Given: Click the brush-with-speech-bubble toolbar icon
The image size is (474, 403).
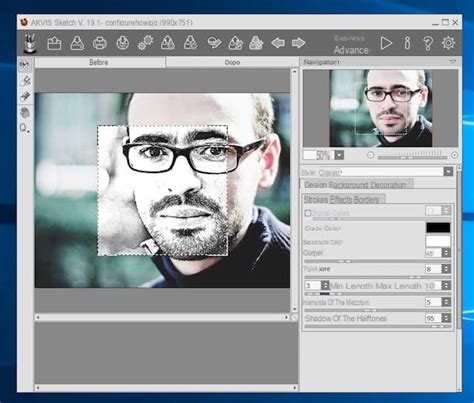Looking at the screenshot, I should (x=213, y=43).
